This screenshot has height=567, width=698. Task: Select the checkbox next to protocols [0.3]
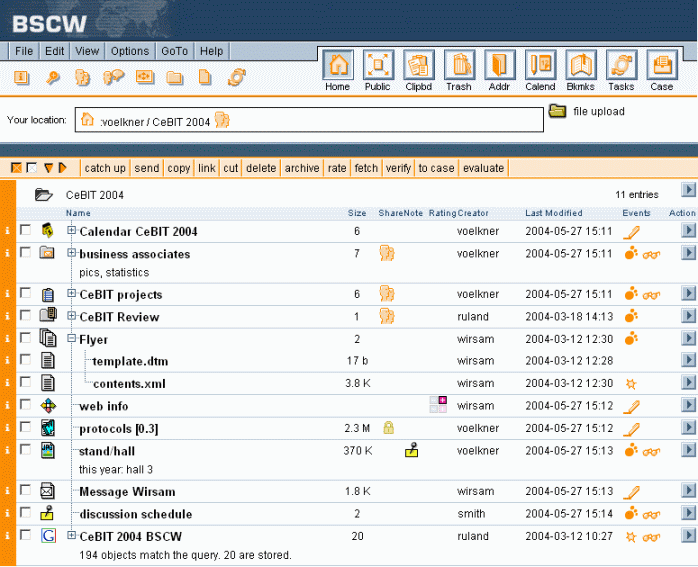coord(26,428)
